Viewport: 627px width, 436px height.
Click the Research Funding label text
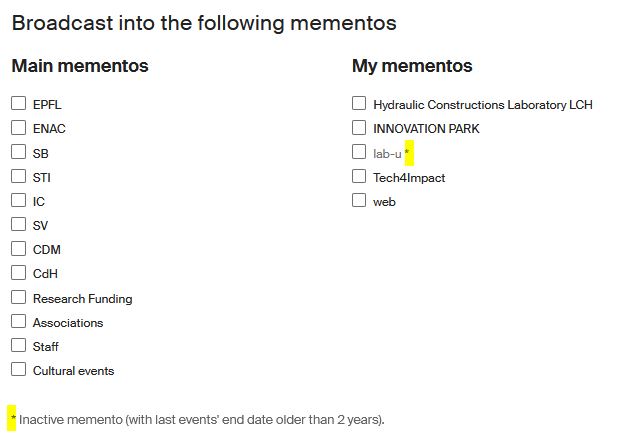tap(82, 299)
